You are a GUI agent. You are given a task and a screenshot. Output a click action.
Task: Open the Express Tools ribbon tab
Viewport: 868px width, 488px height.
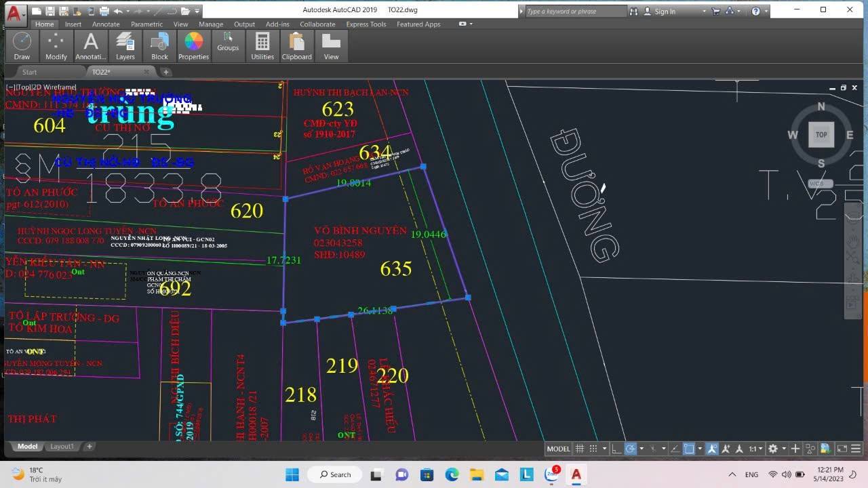pos(366,24)
